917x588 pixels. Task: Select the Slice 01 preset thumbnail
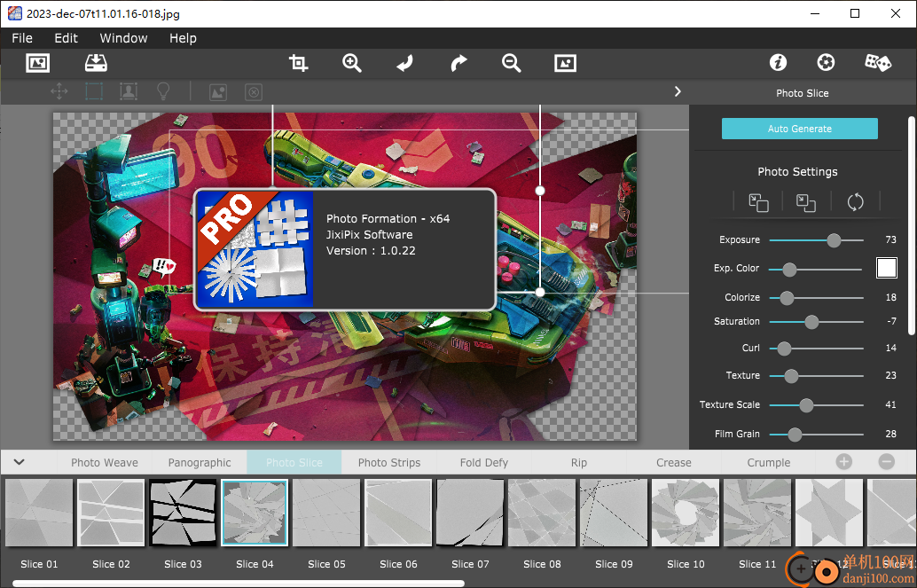pyautogui.click(x=39, y=513)
